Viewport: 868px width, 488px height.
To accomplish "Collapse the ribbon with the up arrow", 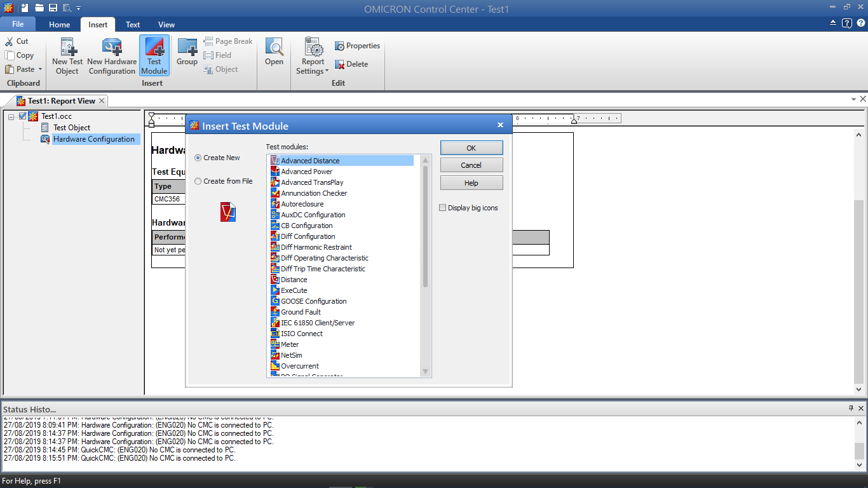I will point(833,24).
